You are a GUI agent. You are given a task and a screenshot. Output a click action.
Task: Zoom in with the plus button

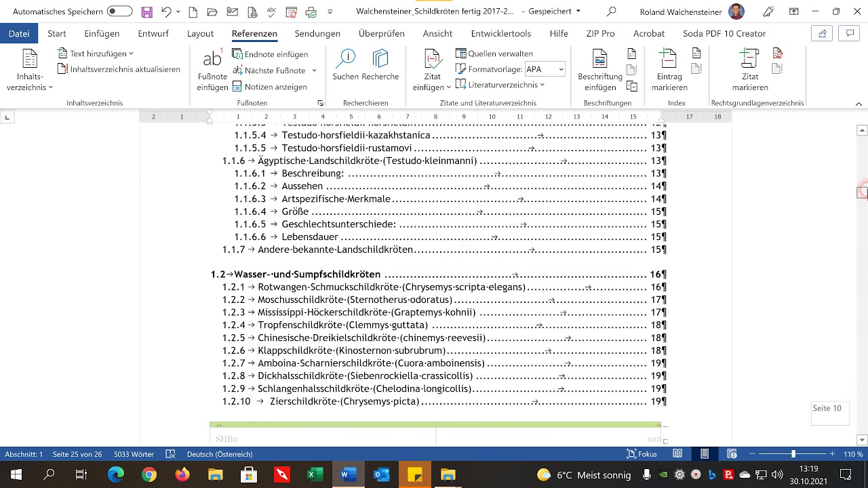832,454
